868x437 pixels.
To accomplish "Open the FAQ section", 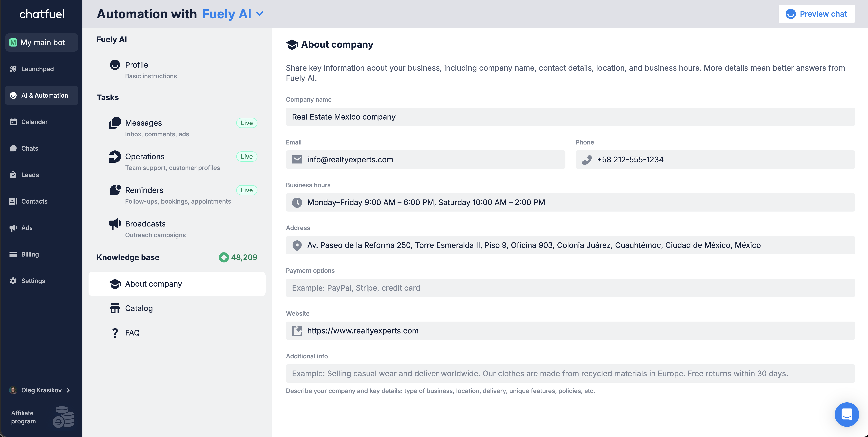I will [132, 333].
